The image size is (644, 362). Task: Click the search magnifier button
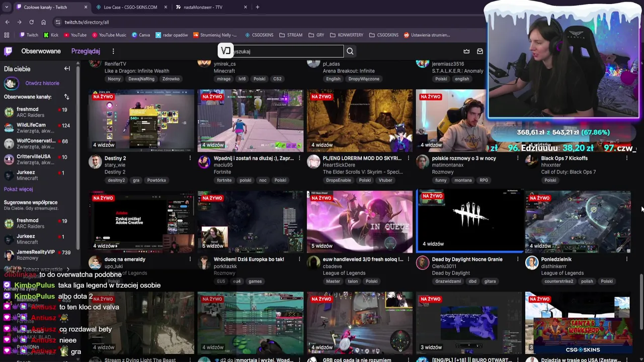(350, 51)
